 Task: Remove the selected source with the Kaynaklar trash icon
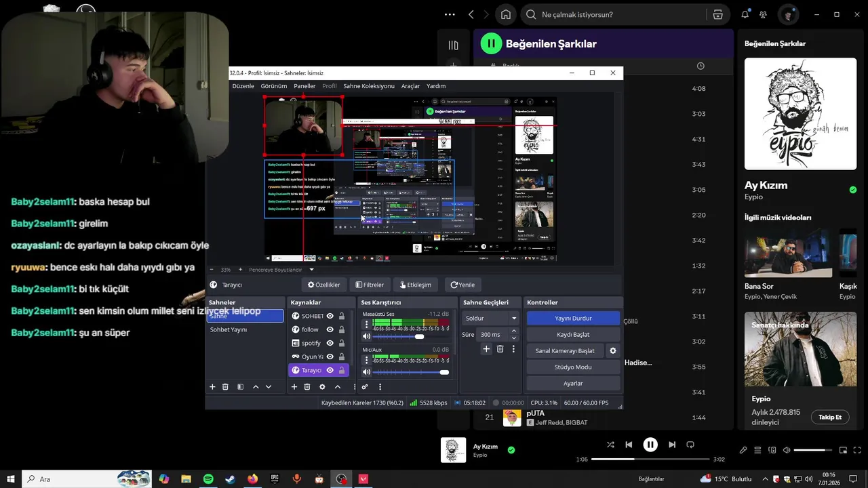click(x=307, y=387)
